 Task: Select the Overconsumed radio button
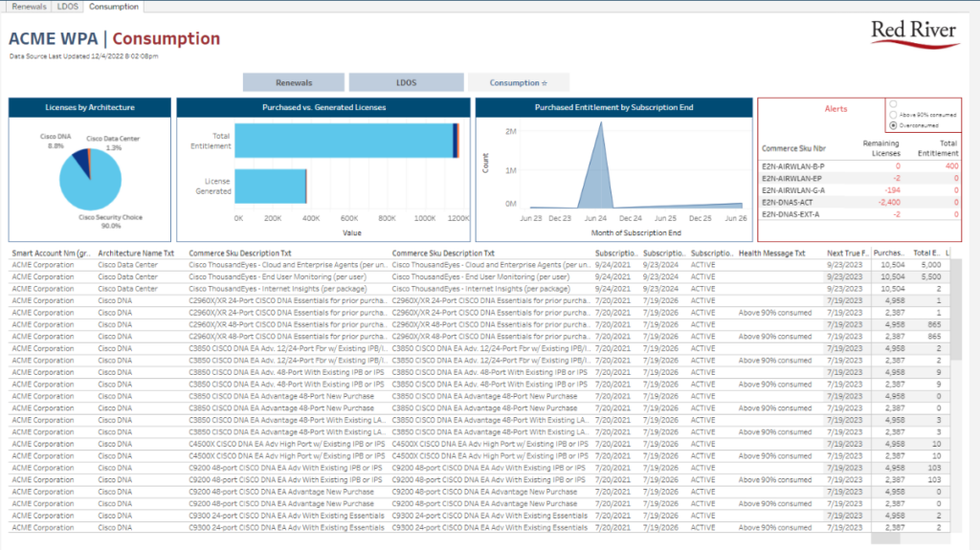(893, 125)
